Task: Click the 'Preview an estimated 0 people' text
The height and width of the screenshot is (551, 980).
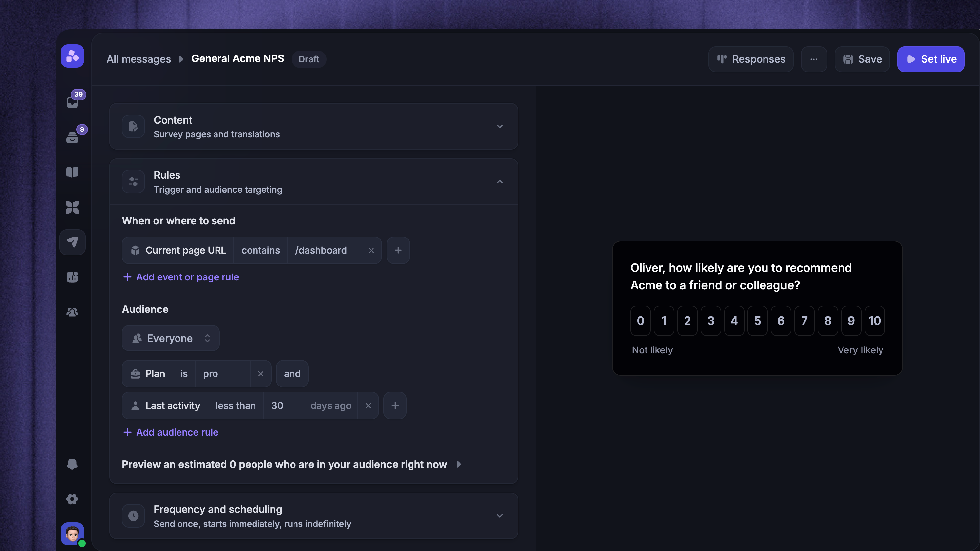Action: pyautogui.click(x=284, y=465)
